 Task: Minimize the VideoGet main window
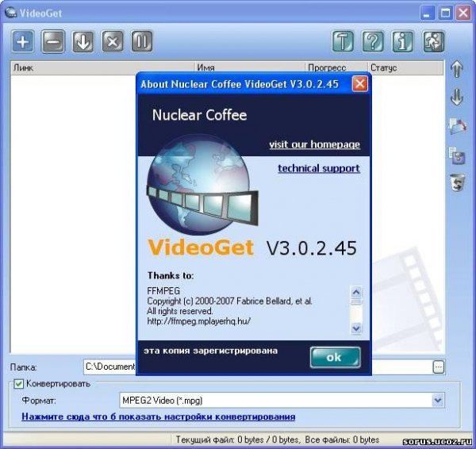tap(427, 13)
